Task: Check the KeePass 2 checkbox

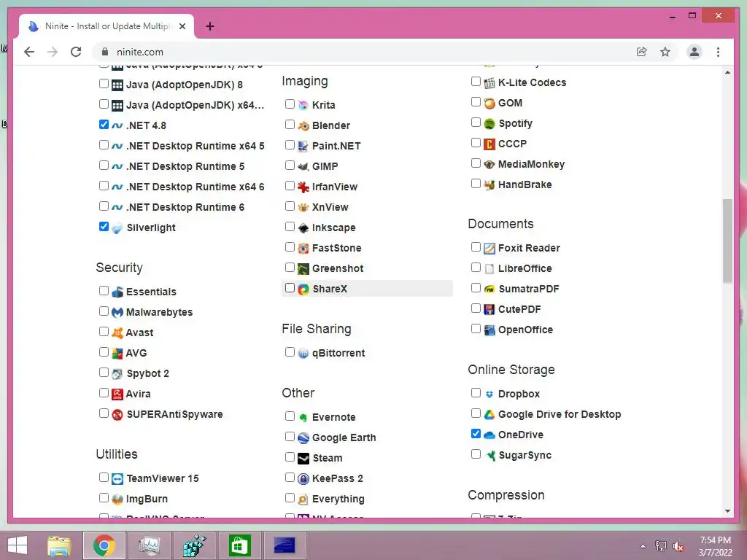Action: 290,477
